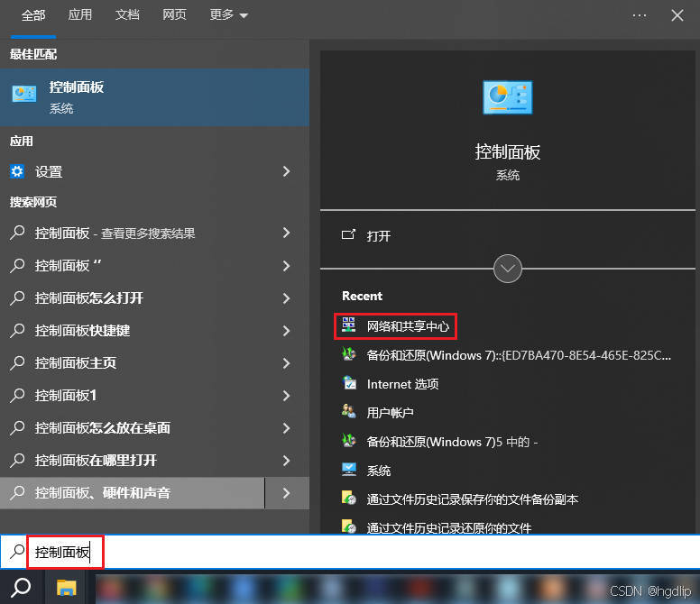Click icon beside 通过文件历史记录保存你的文件备份副本
The height and width of the screenshot is (604, 700).
(x=349, y=499)
